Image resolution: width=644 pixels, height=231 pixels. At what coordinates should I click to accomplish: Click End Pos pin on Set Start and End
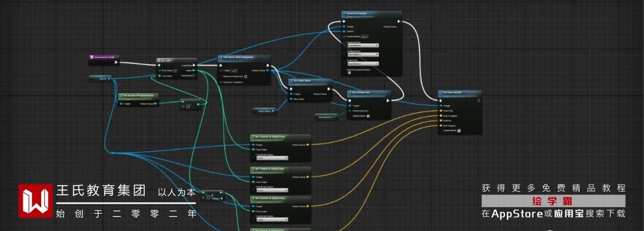click(x=440, y=121)
